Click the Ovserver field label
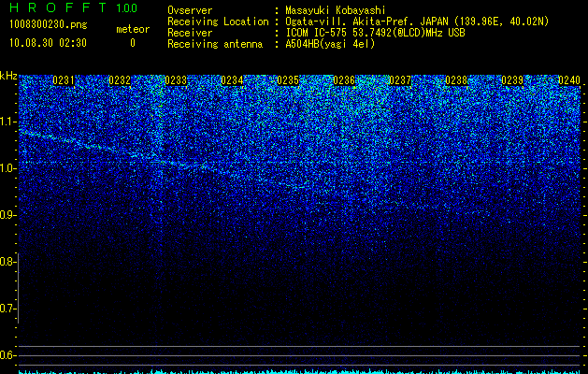Screen dimensions: 588x374 (x=190, y=10)
